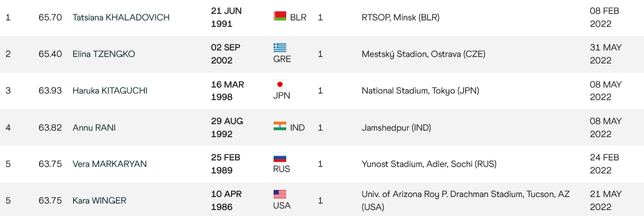
Task: Click the Univ. of Arizona Tucson venue
Action: [x=466, y=200]
